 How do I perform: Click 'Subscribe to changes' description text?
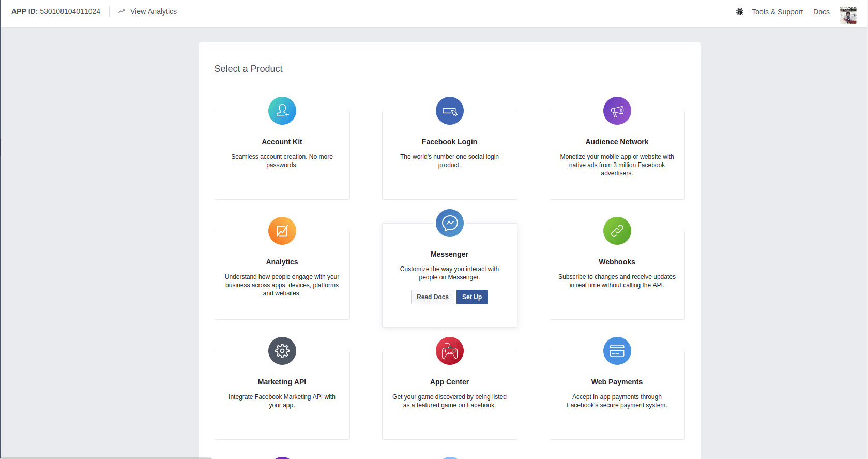click(x=617, y=281)
